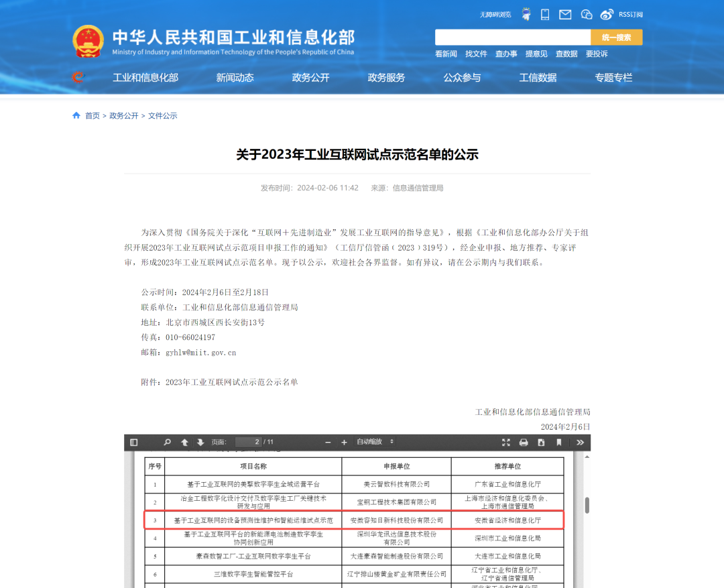Viewport: 724px width, 588px height.
Task: Enter presentation mode in the PDF viewer
Action: (x=506, y=442)
